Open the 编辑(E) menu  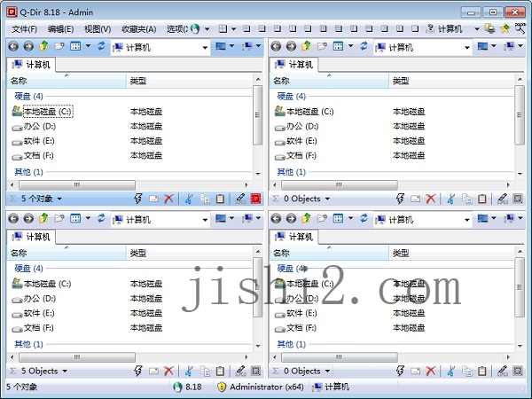(x=60, y=29)
